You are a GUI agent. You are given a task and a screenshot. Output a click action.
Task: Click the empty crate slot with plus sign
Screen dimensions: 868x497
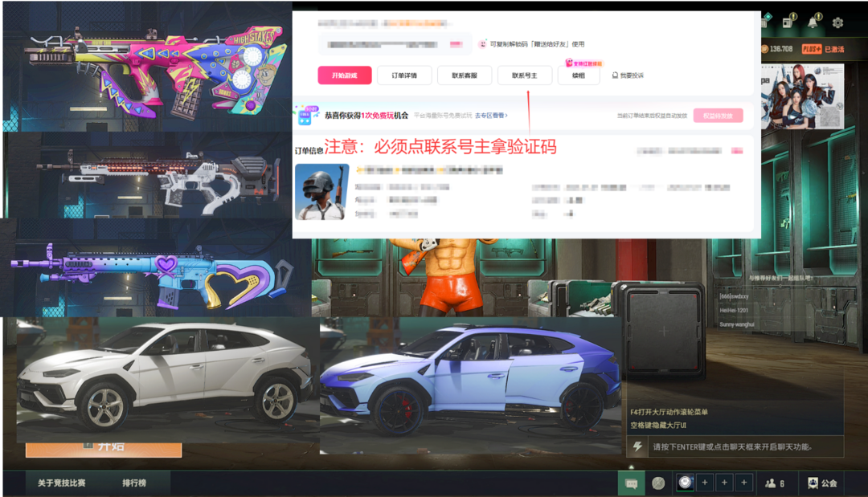point(664,331)
